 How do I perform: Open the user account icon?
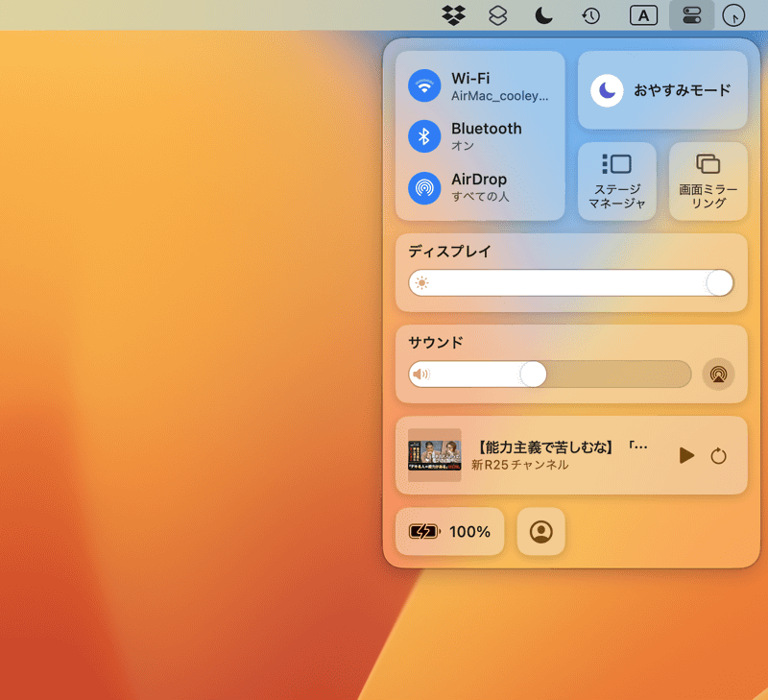click(x=540, y=531)
